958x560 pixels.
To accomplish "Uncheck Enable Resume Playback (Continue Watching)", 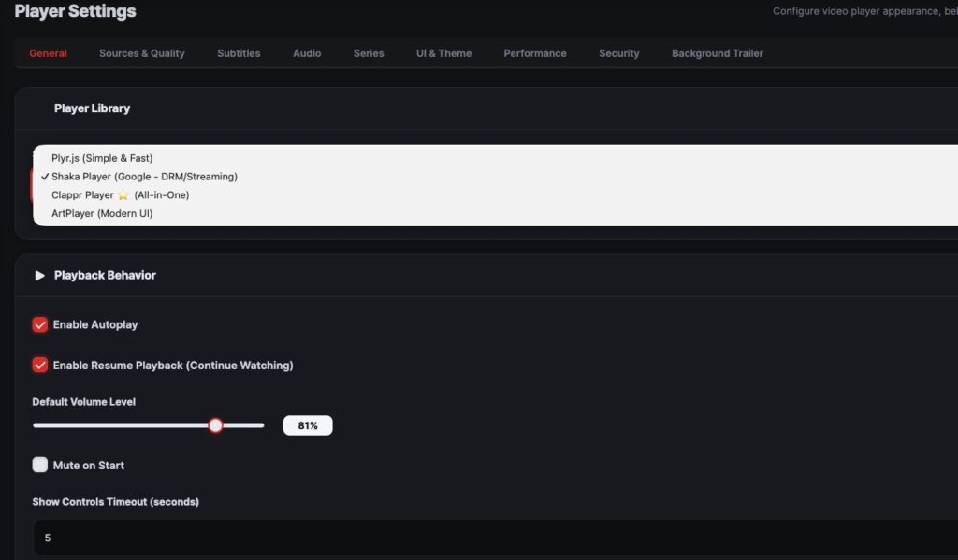I will pos(40,365).
